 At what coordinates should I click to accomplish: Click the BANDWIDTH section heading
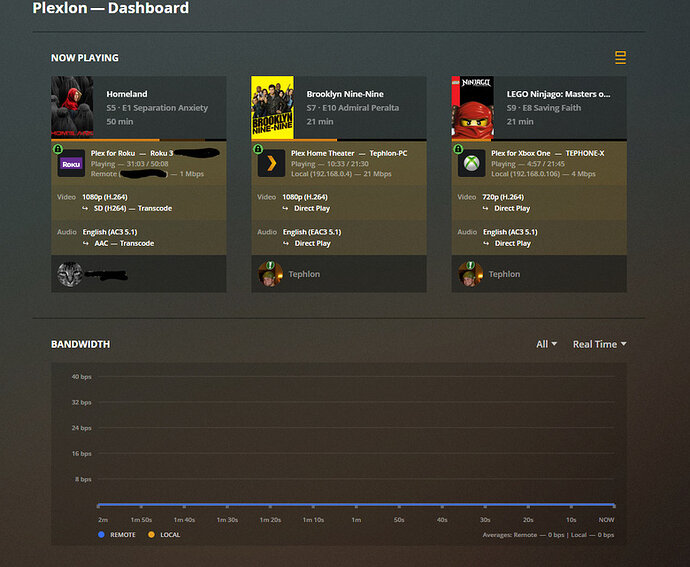pyautogui.click(x=81, y=344)
